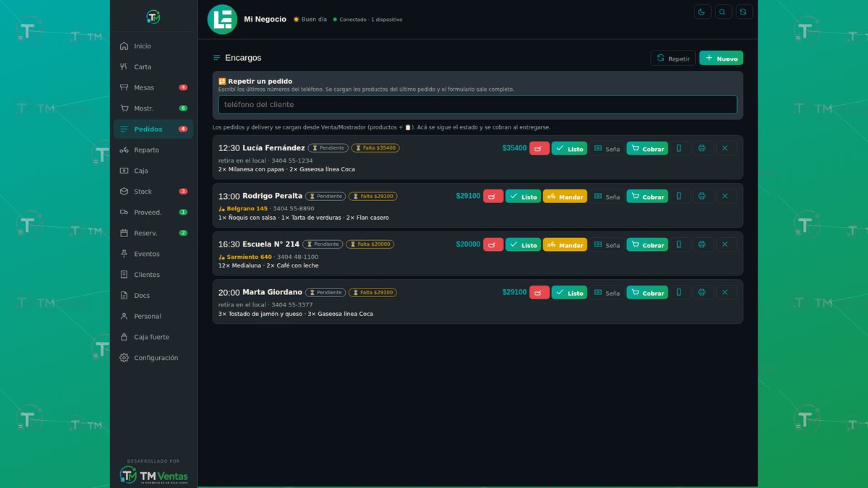Open Caja fuerte in the sidebar
This screenshot has height=488, width=868.
pyautogui.click(x=153, y=337)
